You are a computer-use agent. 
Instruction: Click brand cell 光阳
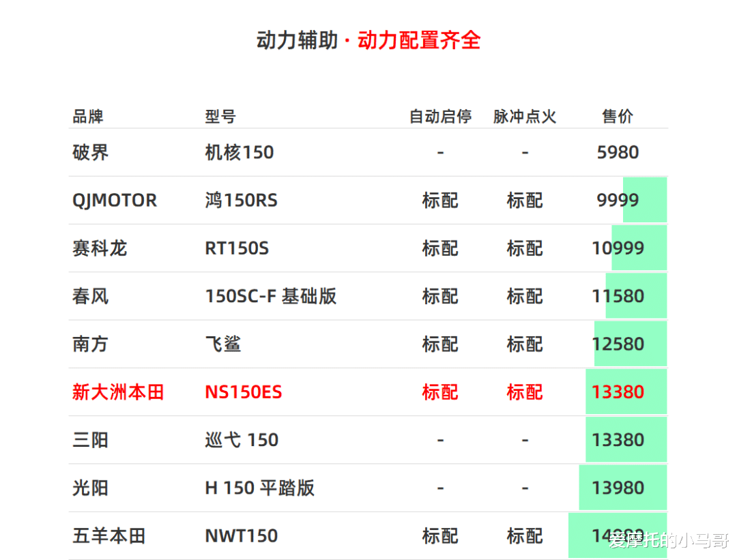click(x=90, y=488)
